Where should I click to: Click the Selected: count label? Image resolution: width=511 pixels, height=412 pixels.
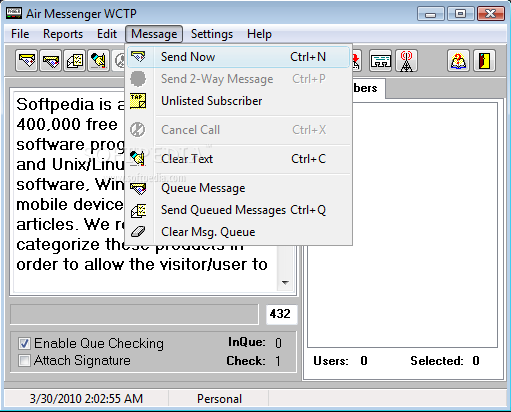(445, 361)
